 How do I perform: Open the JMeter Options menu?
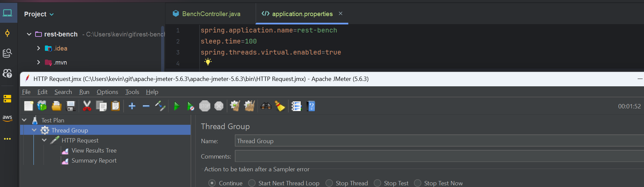[107, 92]
